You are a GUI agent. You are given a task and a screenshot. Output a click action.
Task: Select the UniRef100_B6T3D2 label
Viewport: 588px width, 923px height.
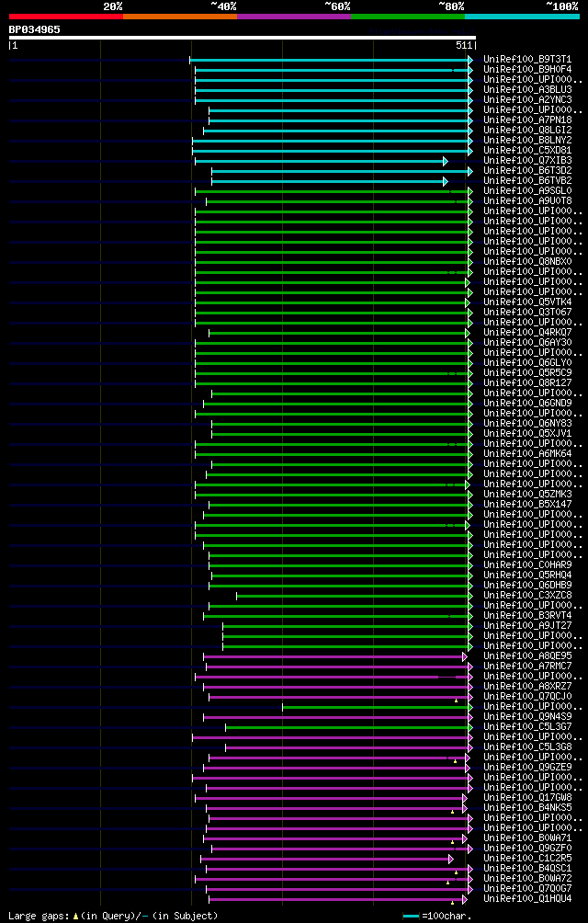click(x=527, y=171)
